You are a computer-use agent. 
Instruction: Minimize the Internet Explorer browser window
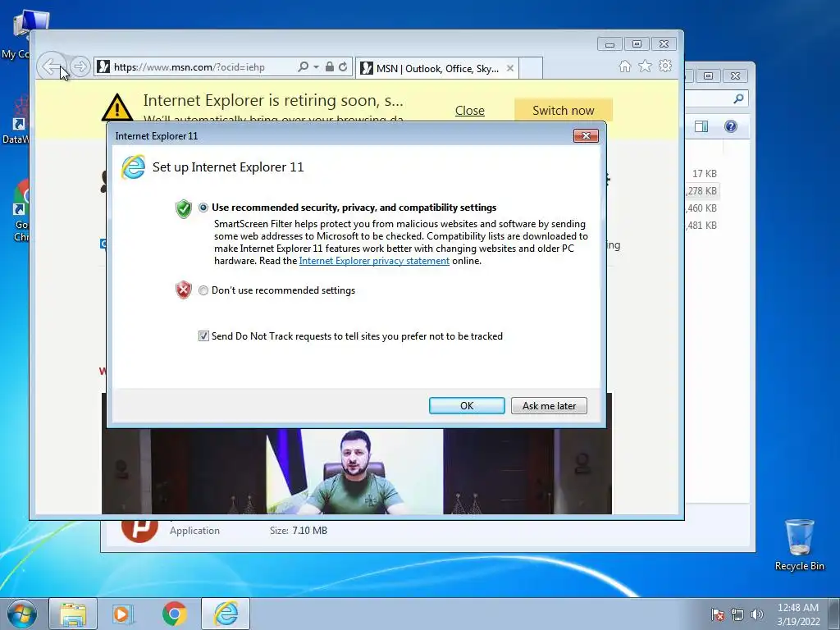point(609,44)
